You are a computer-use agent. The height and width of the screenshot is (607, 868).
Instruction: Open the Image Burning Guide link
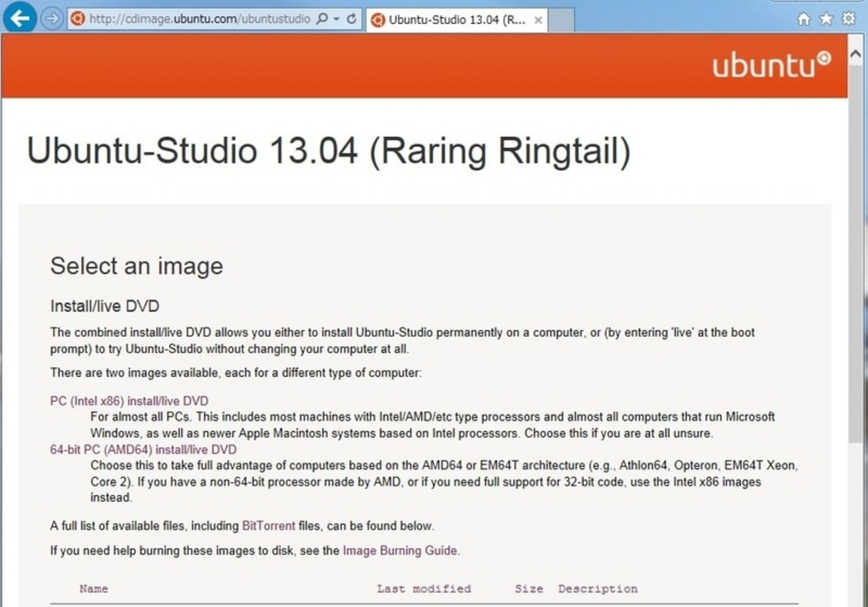click(400, 551)
